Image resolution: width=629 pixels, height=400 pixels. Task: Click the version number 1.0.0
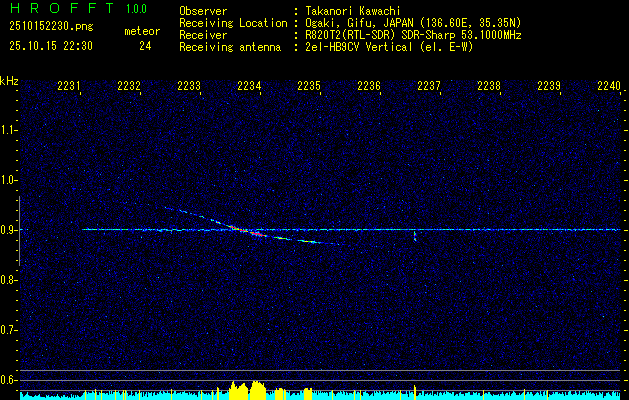pos(136,9)
